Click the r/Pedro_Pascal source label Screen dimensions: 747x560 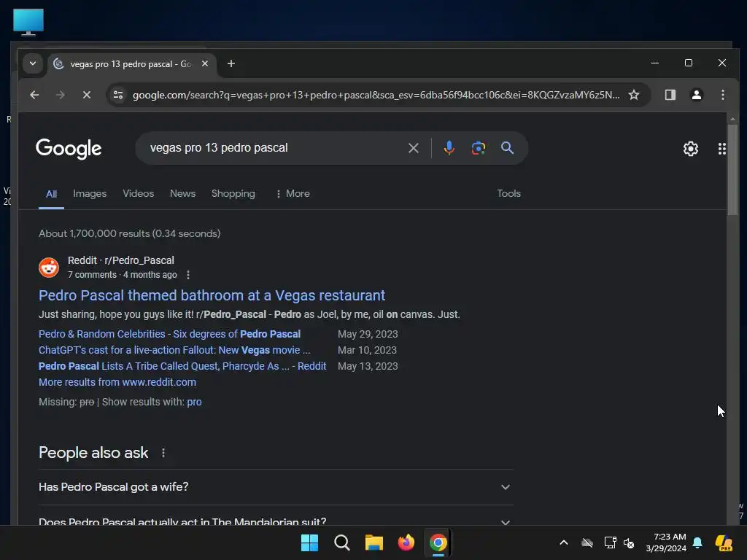(139, 260)
